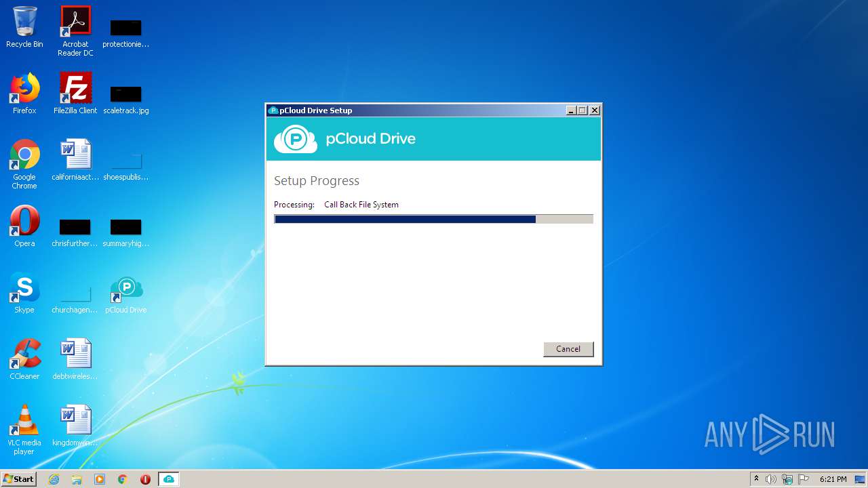Open Opera from the taskbar
Image resolution: width=868 pixels, height=488 pixels.
pyautogui.click(x=145, y=479)
